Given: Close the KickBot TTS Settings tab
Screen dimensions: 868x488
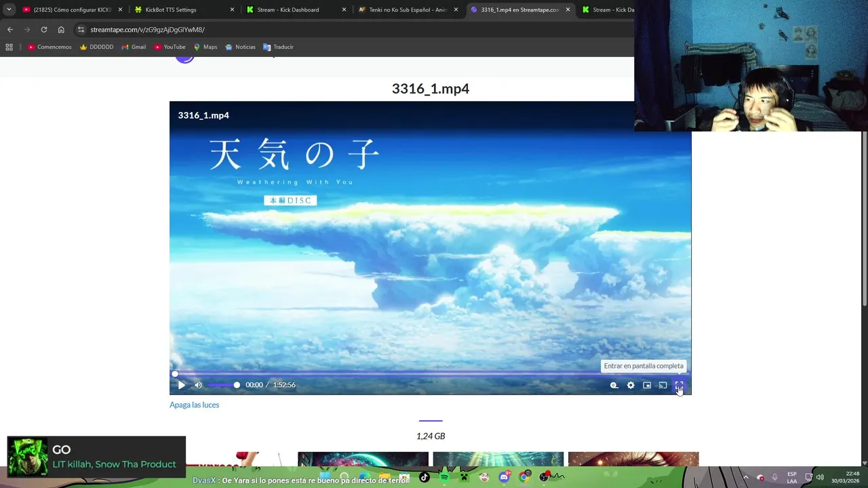Looking at the screenshot, I should click(232, 9).
